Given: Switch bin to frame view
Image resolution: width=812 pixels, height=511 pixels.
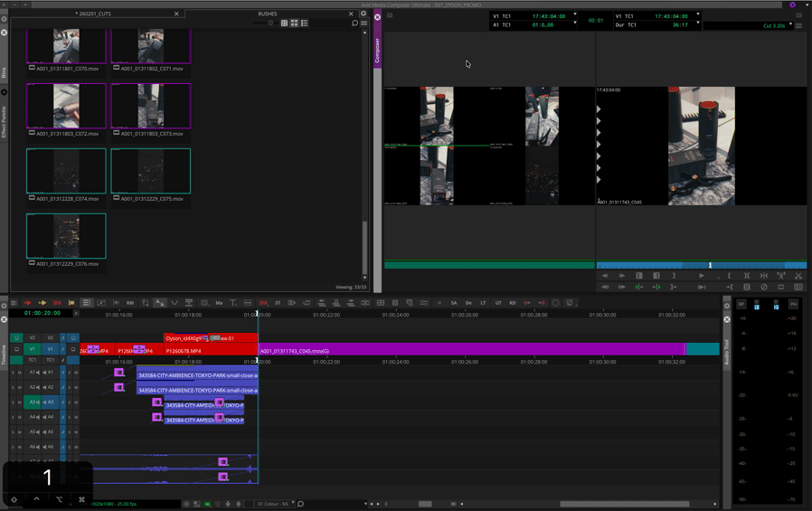Looking at the screenshot, I should pyautogui.click(x=294, y=23).
